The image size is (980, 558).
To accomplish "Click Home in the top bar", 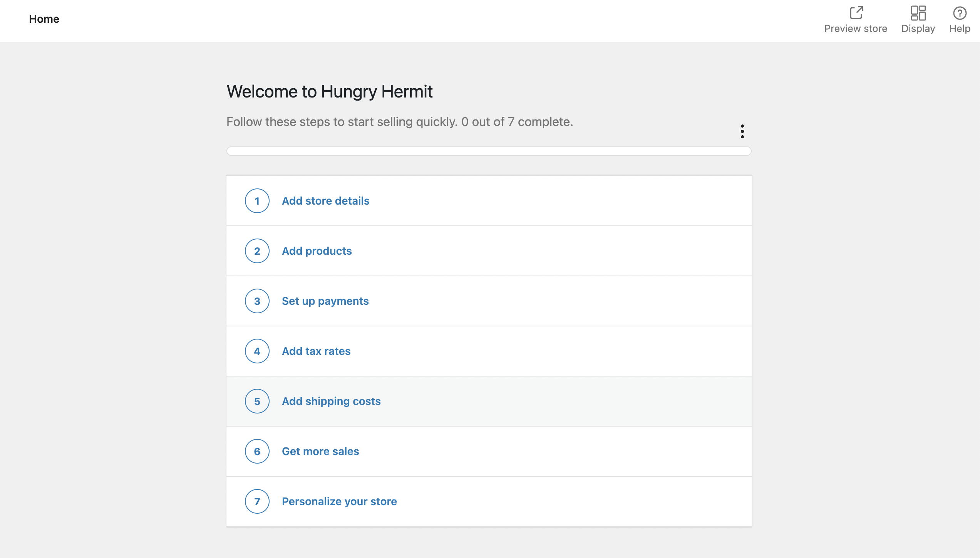I will tap(44, 19).
